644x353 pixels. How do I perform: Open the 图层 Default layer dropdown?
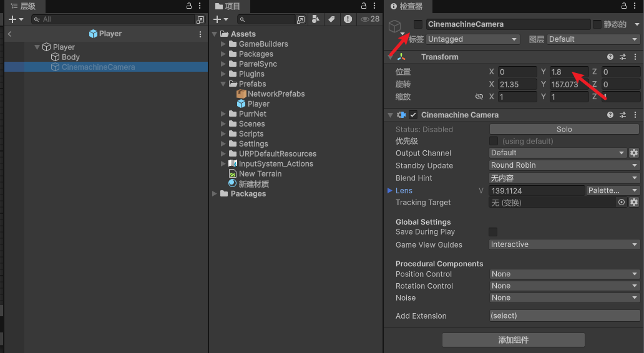pyautogui.click(x=593, y=39)
